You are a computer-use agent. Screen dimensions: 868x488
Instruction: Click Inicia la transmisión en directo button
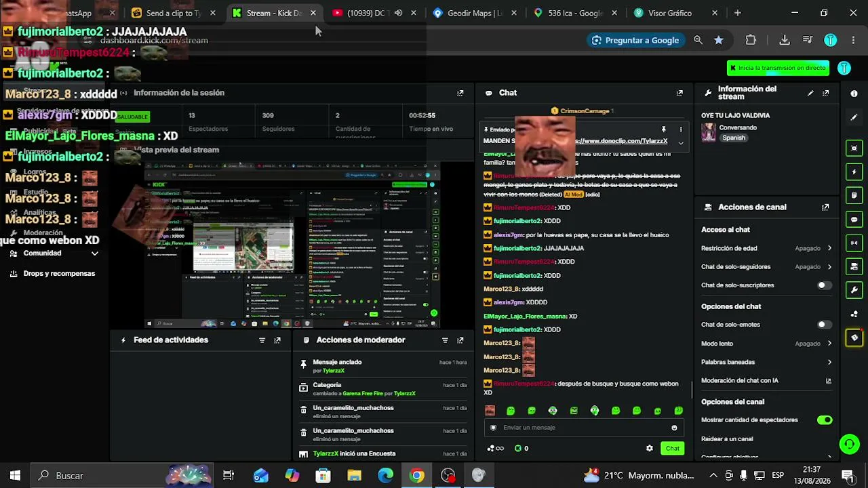778,68
